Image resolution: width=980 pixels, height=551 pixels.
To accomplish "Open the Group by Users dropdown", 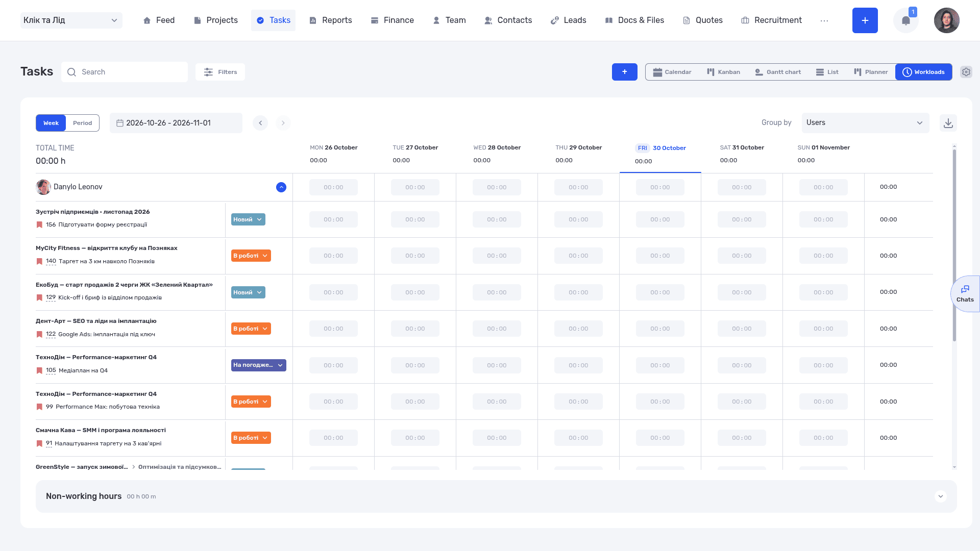I will 865,123.
